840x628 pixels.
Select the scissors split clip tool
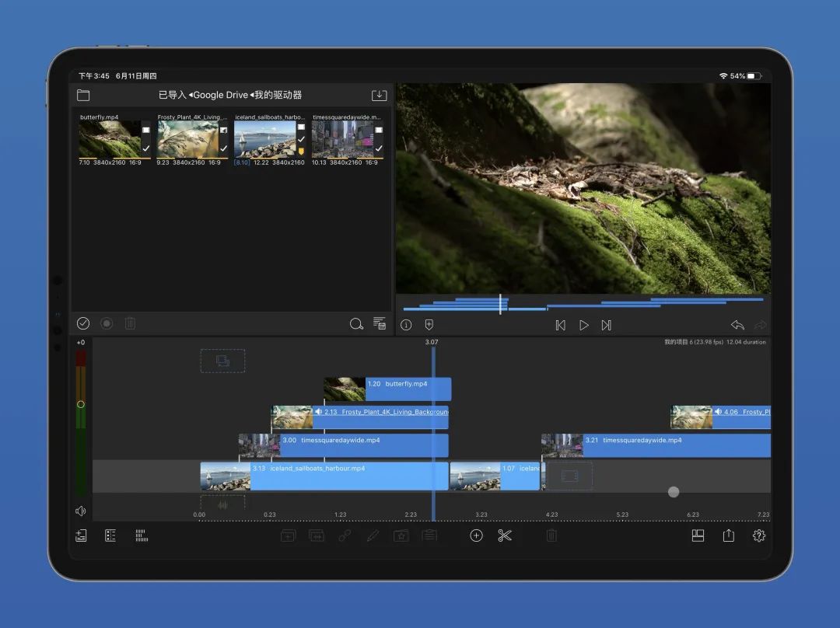click(x=505, y=536)
